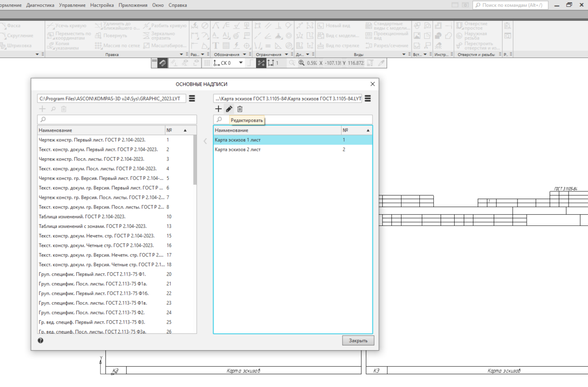
Task: Toggle the magnet snapping button
Action: (163, 63)
